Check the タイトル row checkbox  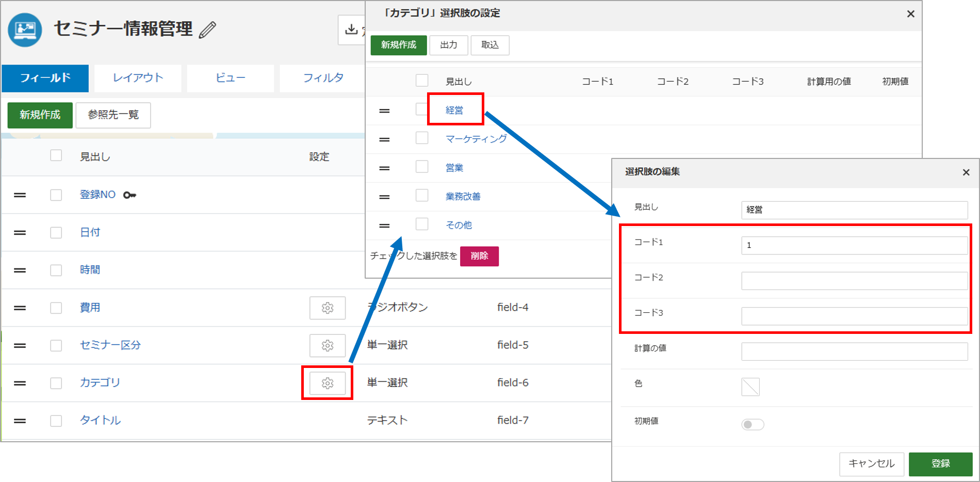tap(56, 421)
